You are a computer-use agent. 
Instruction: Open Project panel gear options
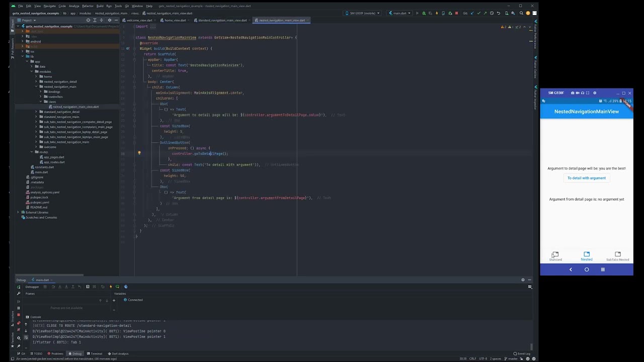click(109, 20)
